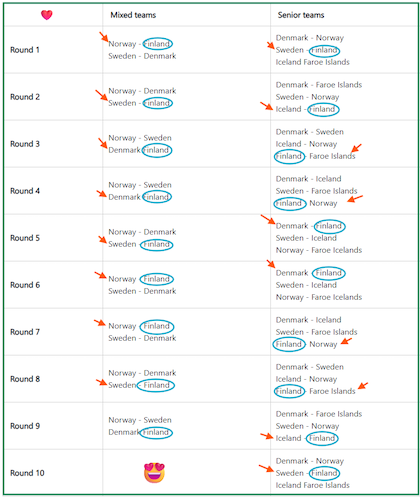Image resolution: width=420 pixels, height=500 pixels.
Task: Click the pink heart emoji in header
Action: [47, 15]
